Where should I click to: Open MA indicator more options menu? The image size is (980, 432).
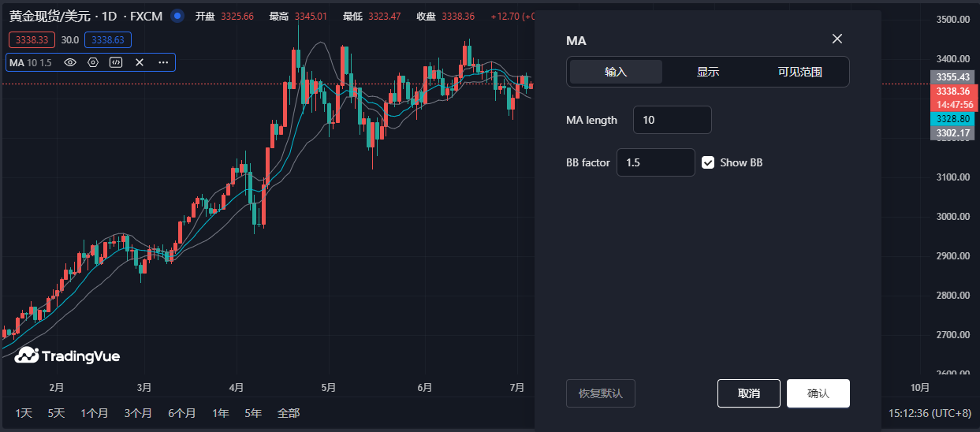163,62
